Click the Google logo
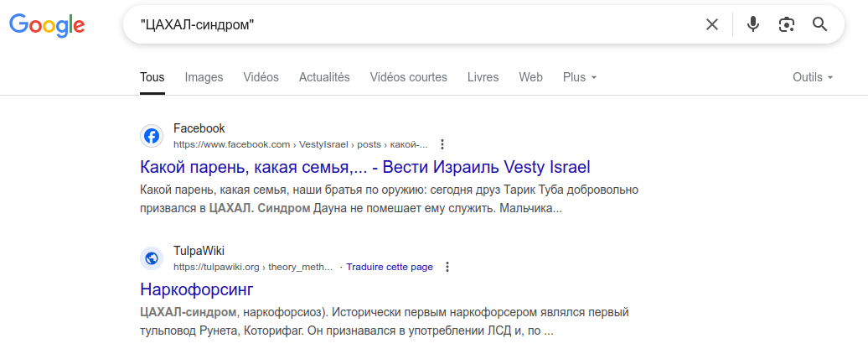The image size is (868, 354). (47, 25)
